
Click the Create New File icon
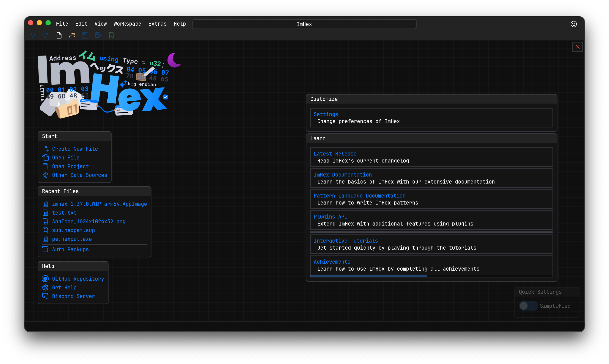point(45,149)
